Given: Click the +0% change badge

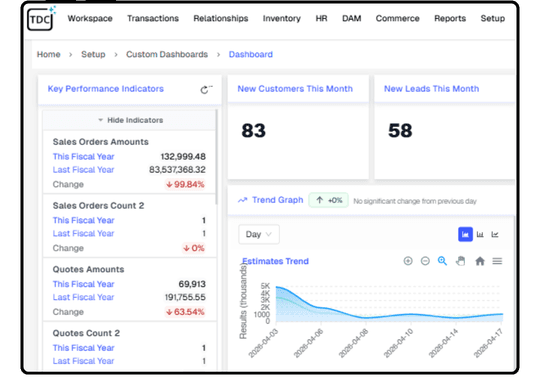Looking at the screenshot, I should [329, 200].
